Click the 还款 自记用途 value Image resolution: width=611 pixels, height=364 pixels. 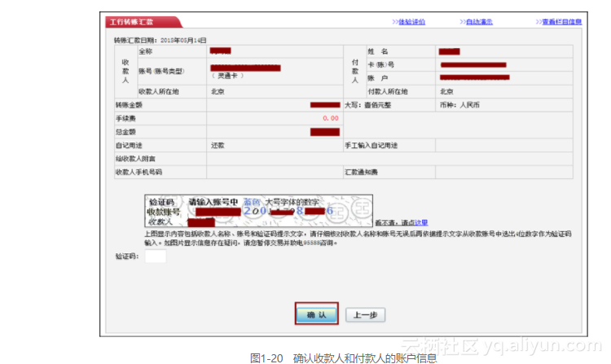tap(218, 145)
